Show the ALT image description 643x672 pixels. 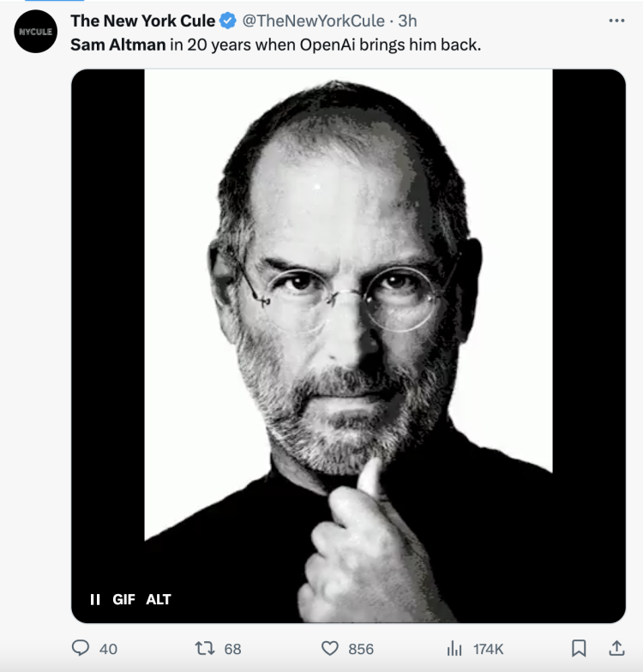tap(159, 599)
